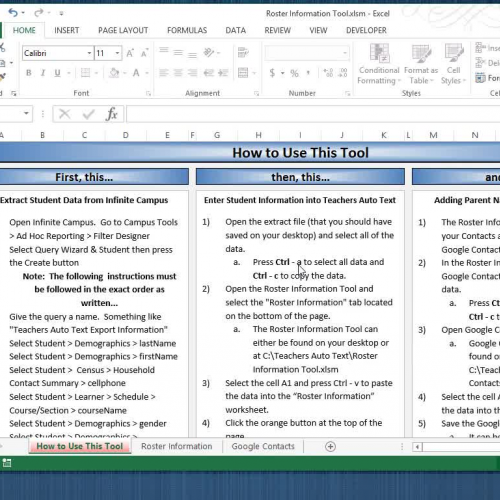500x500 pixels.
Task: Align text left
Action: coord(163,73)
